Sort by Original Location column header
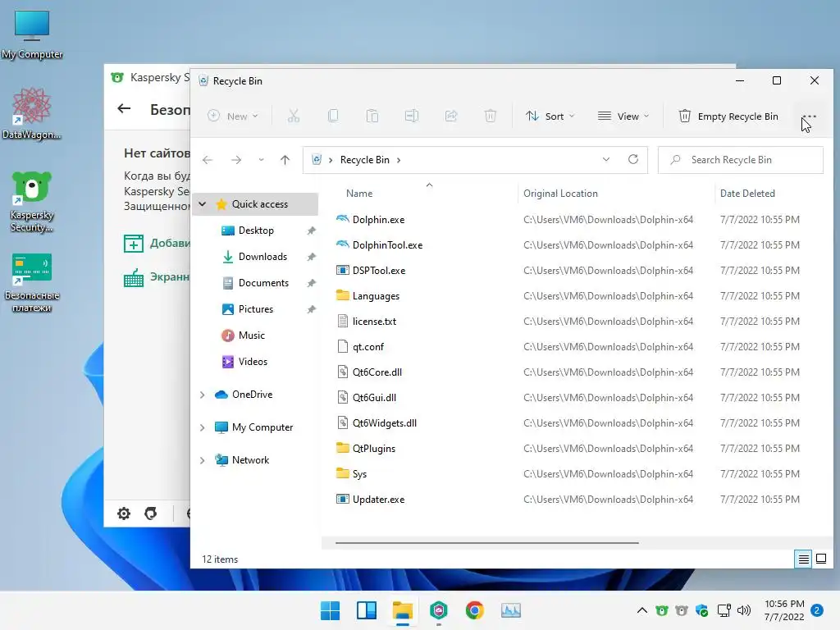Screen dimensions: 840x630 pyautogui.click(x=560, y=194)
